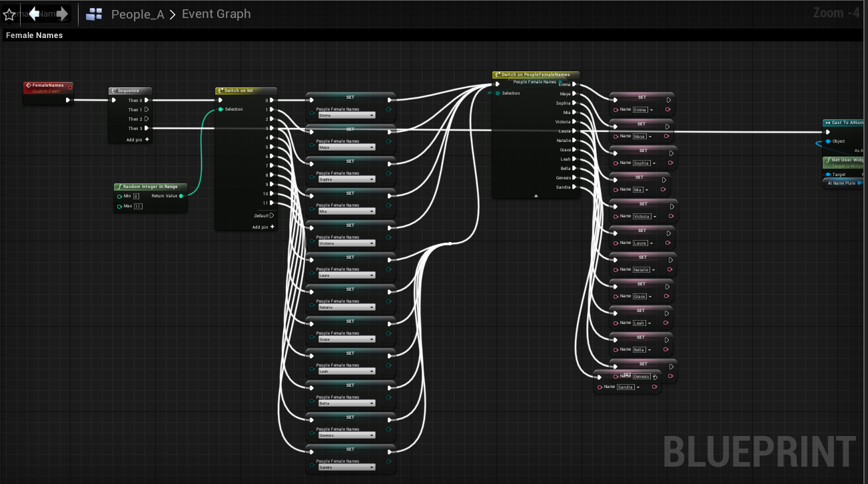The image size is (868, 484).
Task: Click the Sequence Then 1 output pin
Action: pos(147,110)
